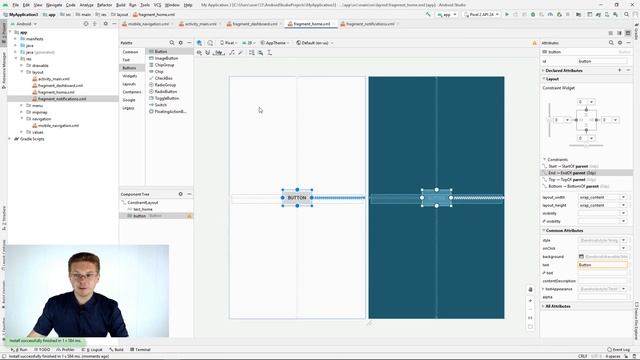
Task: Click the pan hand icon on canvas
Action: click(x=530, y=289)
